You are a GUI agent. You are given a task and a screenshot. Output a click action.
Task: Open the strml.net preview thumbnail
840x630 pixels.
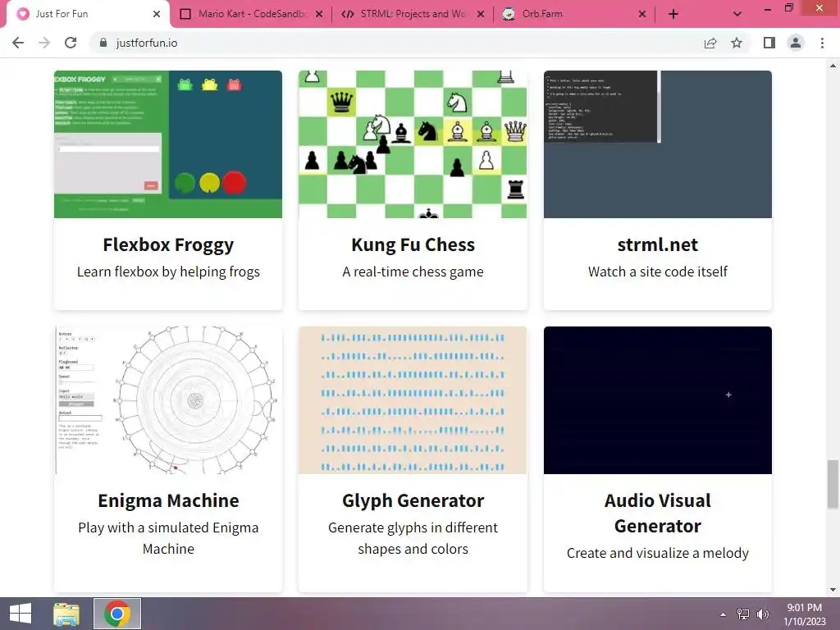tap(658, 144)
